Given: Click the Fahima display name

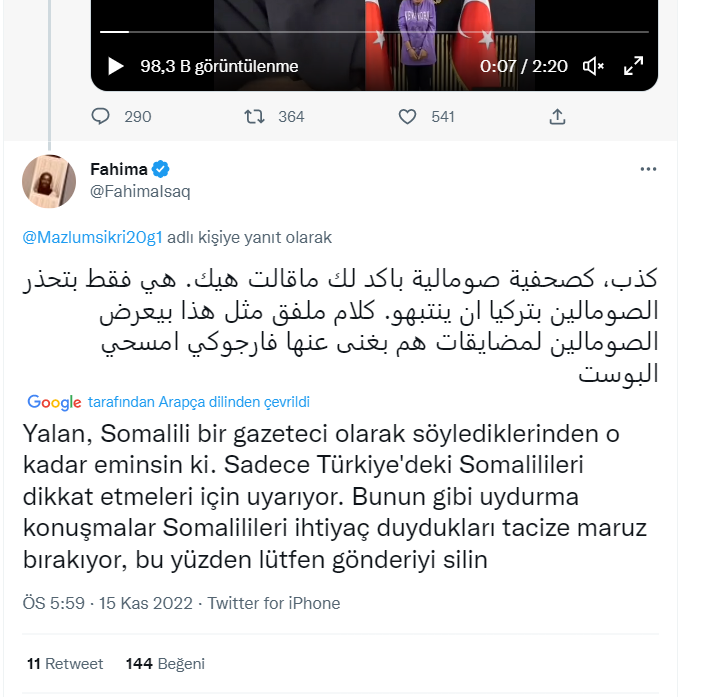Looking at the screenshot, I should coord(118,169).
